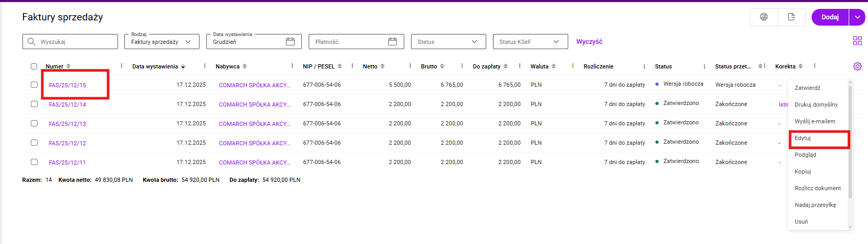The image size is (868, 244).
Task: Click the printer icon button
Action: tap(764, 17)
